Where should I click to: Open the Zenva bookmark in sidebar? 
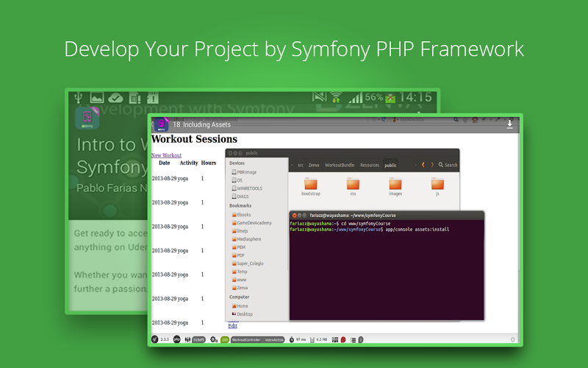(240, 288)
